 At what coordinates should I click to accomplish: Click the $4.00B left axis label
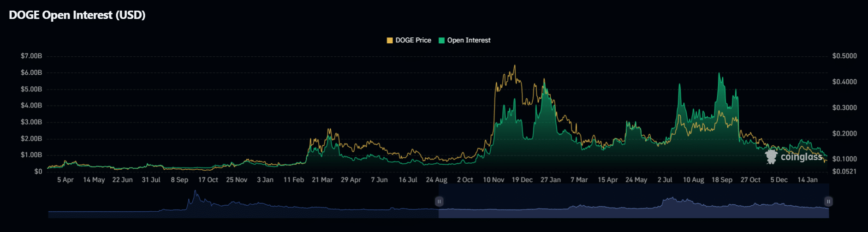31,105
